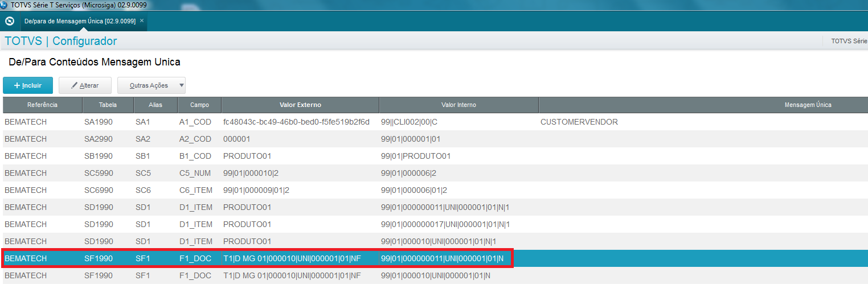Viewport: 868px width, 305px height.
Task: Sort by the Alias column header
Action: pos(155,105)
